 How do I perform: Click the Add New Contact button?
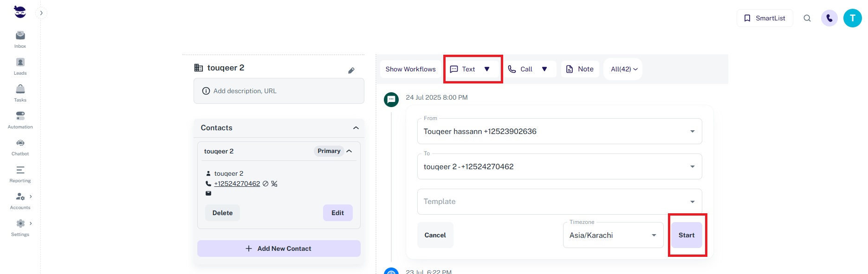point(279,249)
